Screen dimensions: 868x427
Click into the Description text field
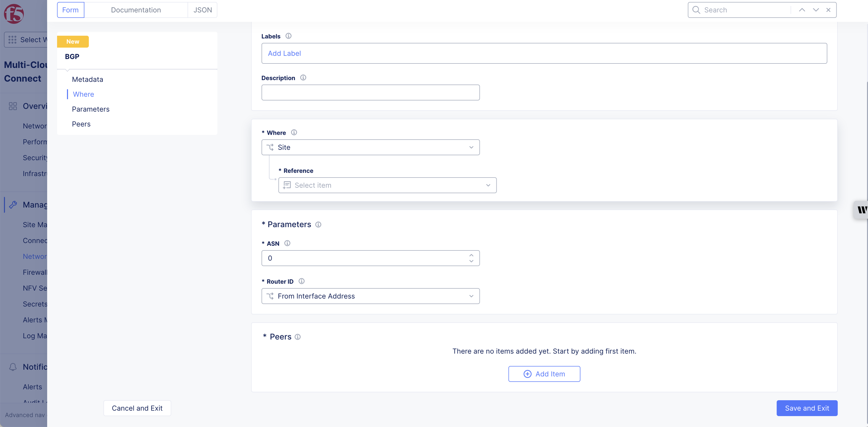pos(370,92)
